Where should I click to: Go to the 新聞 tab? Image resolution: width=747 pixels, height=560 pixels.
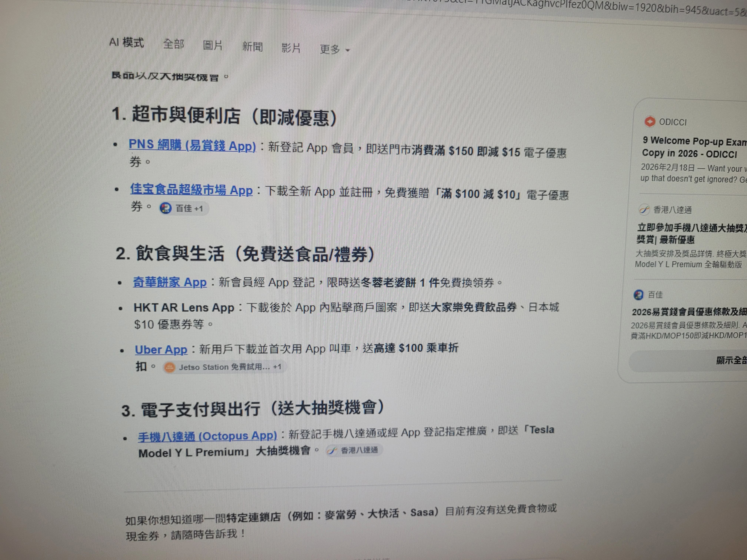pyautogui.click(x=252, y=47)
